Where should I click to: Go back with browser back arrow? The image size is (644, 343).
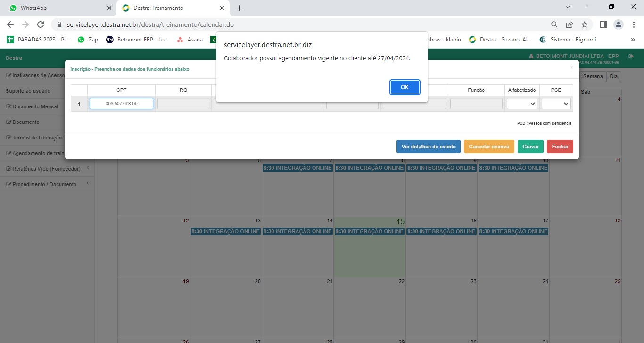point(10,24)
